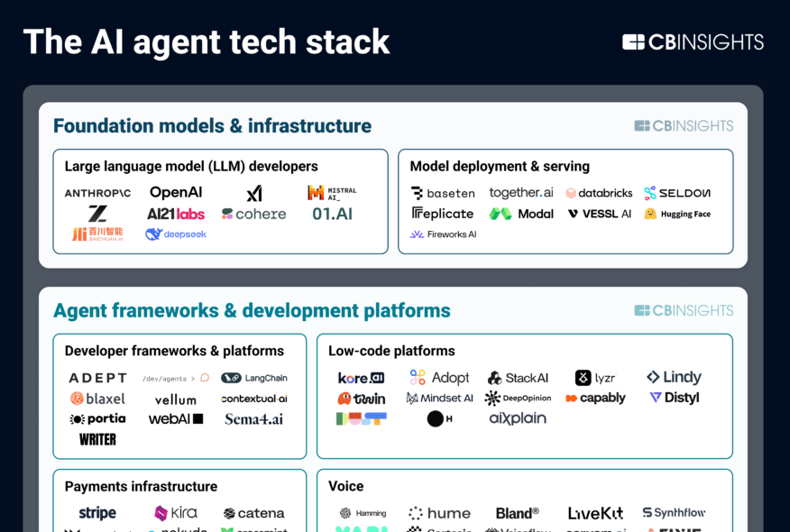Open the Replicate entry
Image resolution: width=790 pixels, height=532 pixels.
442,214
